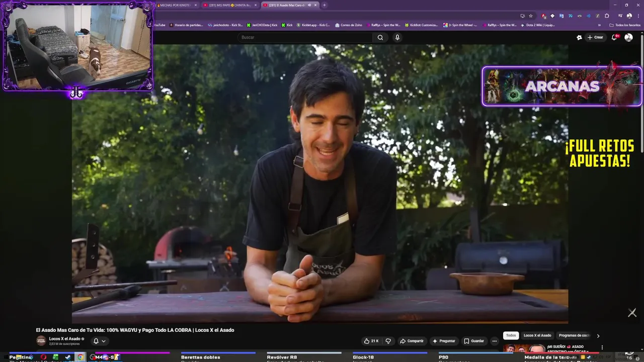Image resolution: width=644 pixels, height=362 pixels.
Task: Like the video with 21 K button
Action: [371, 341]
